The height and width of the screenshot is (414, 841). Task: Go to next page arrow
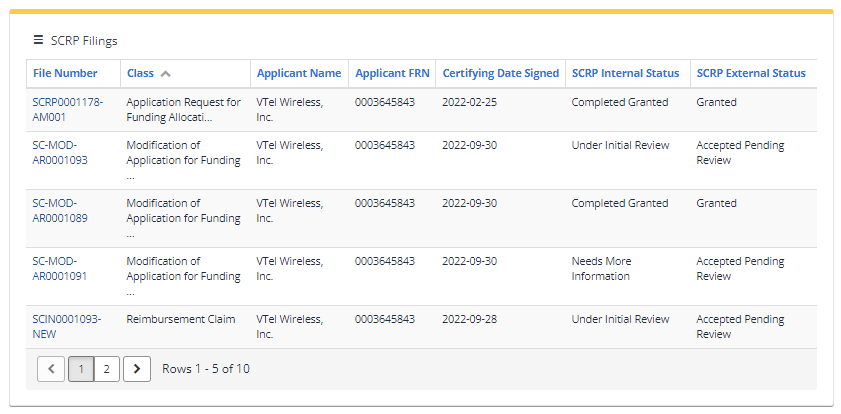136,369
